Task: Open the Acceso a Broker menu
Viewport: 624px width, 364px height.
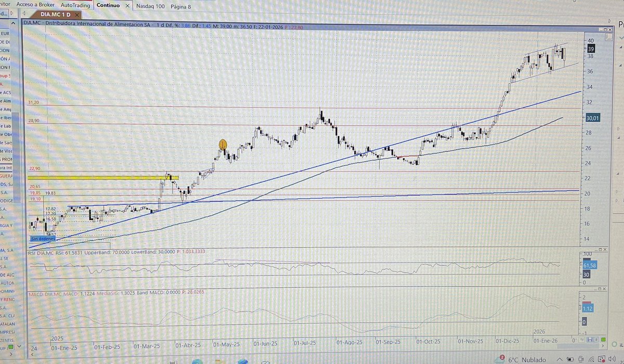Action: (36, 5)
